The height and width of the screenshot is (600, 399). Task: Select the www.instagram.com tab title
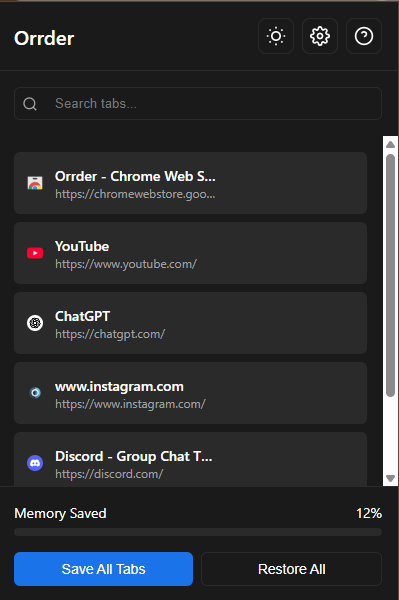click(119, 386)
